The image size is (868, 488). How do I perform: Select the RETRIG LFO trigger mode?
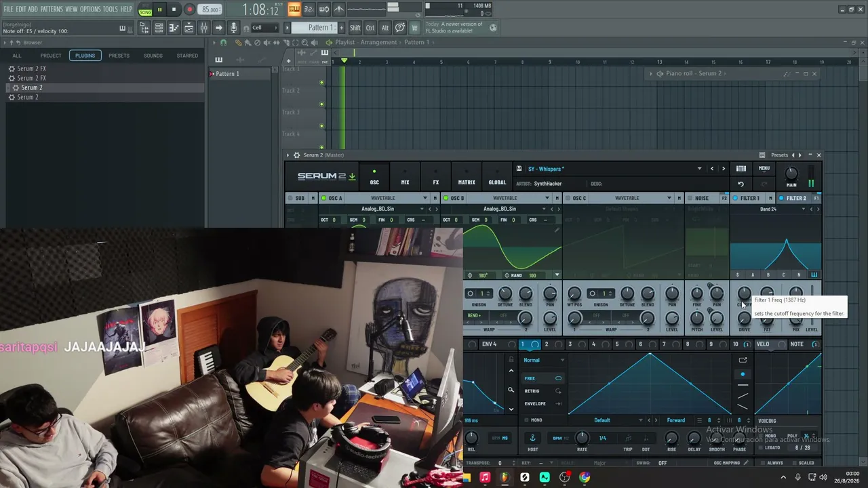pyautogui.click(x=543, y=391)
